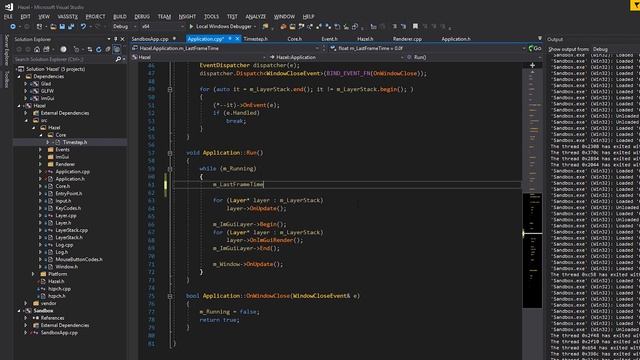Open the BUILD menu
The image size is (640, 360).
[120, 17]
